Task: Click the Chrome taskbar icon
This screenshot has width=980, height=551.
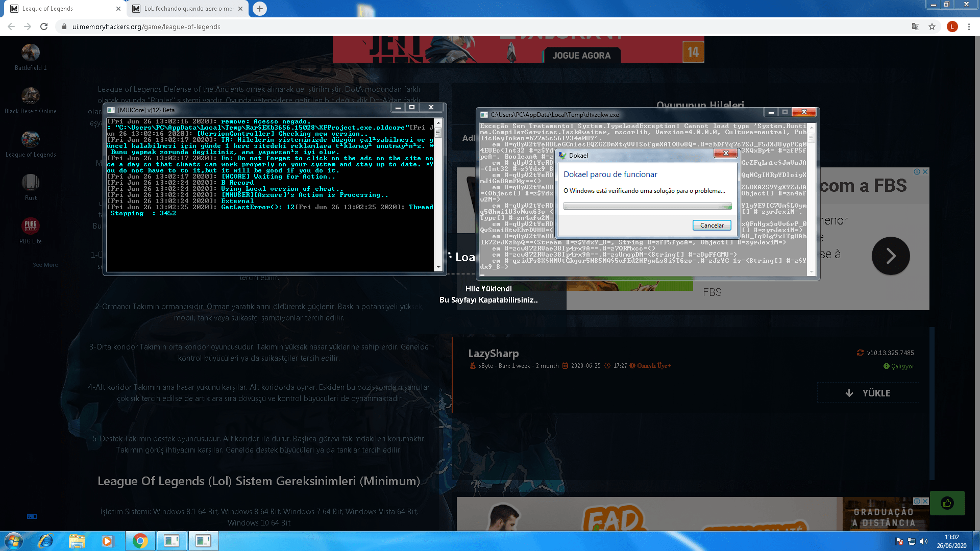Action: 140,541
